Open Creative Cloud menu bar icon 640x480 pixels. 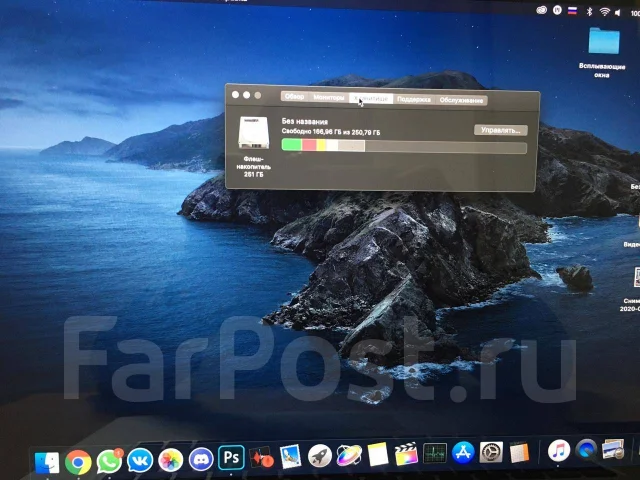point(541,10)
